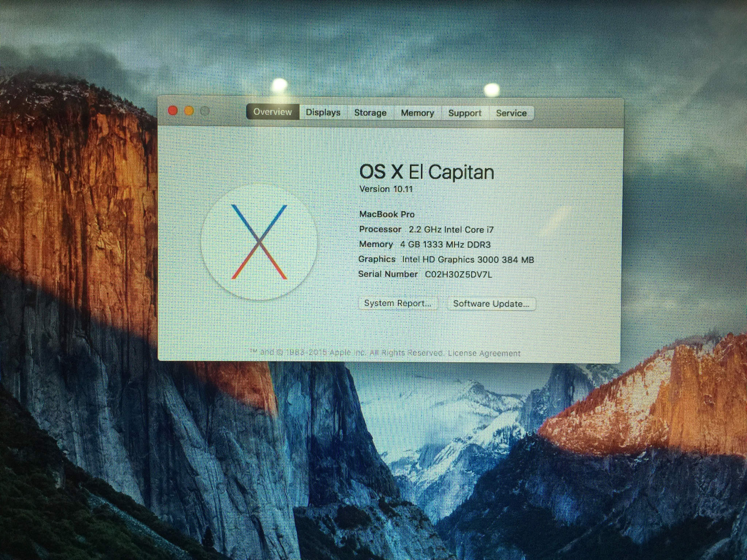Image resolution: width=747 pixels, height=560 pixels.
Task: Click the Software Update button
Action: tap(491, 304)
